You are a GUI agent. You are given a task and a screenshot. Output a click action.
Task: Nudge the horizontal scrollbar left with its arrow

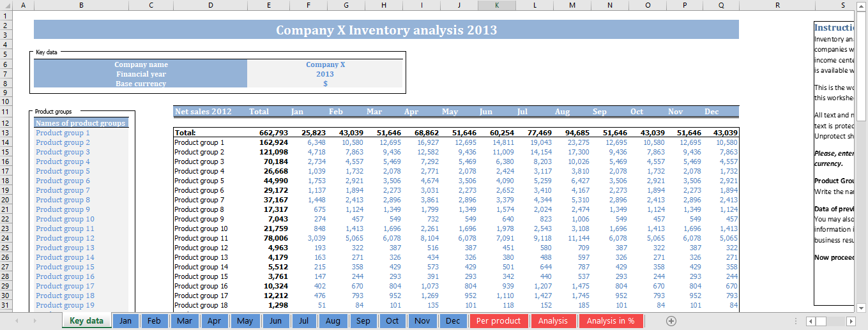(x=810, y=321)
